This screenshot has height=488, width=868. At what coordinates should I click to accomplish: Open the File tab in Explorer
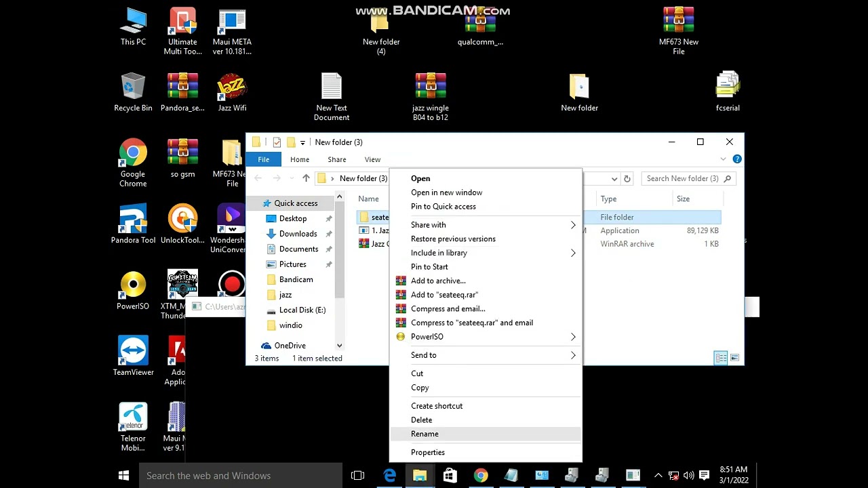click(x=263, y=159)
